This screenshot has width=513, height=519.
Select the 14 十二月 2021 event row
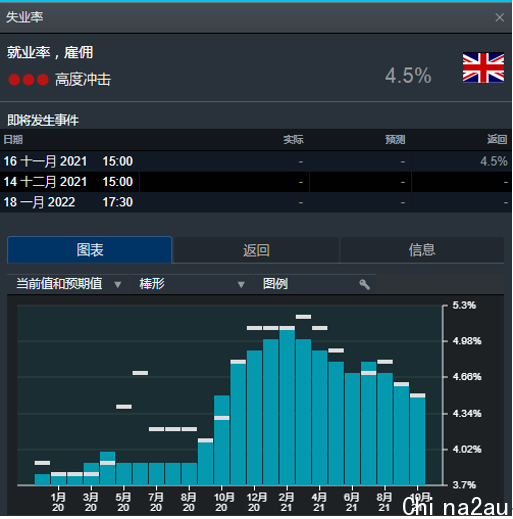tap(256, 182)
